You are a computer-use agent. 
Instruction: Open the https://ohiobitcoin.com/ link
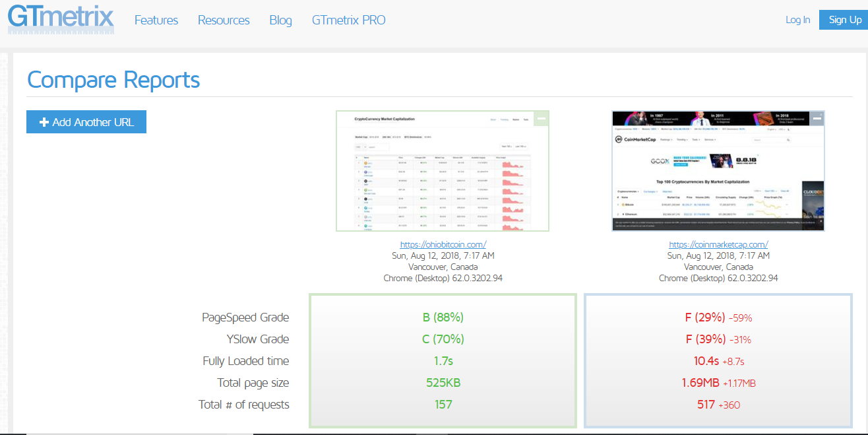pos(443,244)
